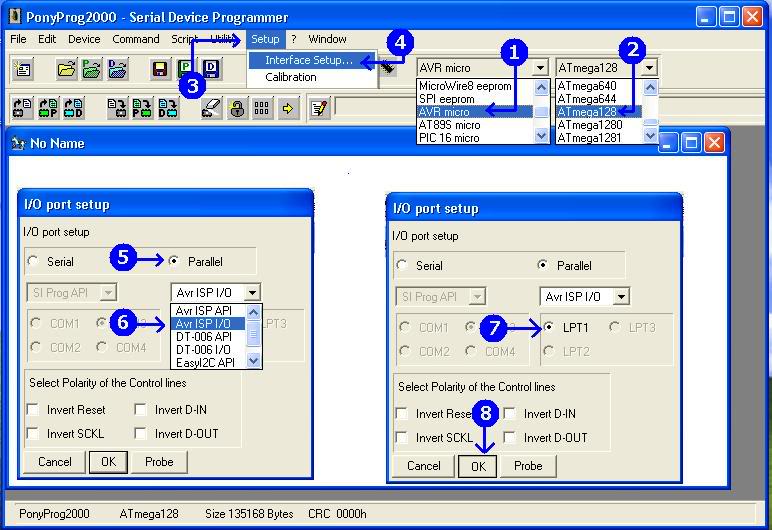Image resolution: width=772 pixels, height=530 pixels.
Task: Click Read Program (green P) icon
Action: 48,108
